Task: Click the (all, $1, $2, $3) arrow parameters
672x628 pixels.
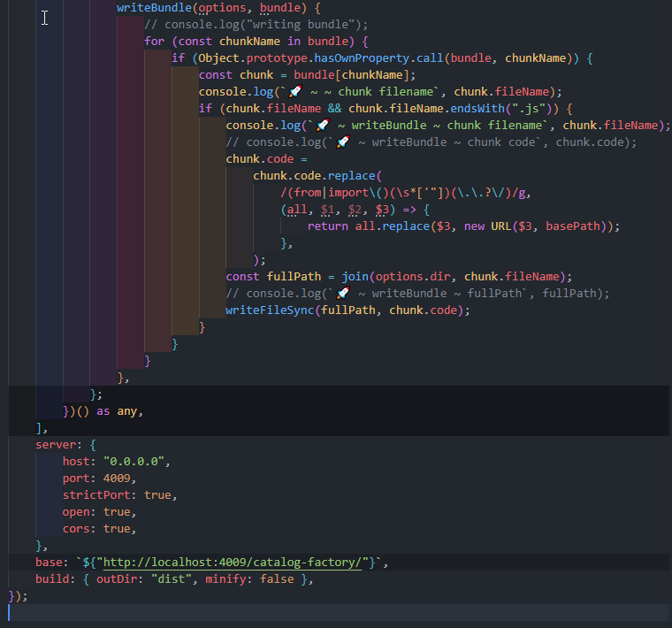Action: 338,210
